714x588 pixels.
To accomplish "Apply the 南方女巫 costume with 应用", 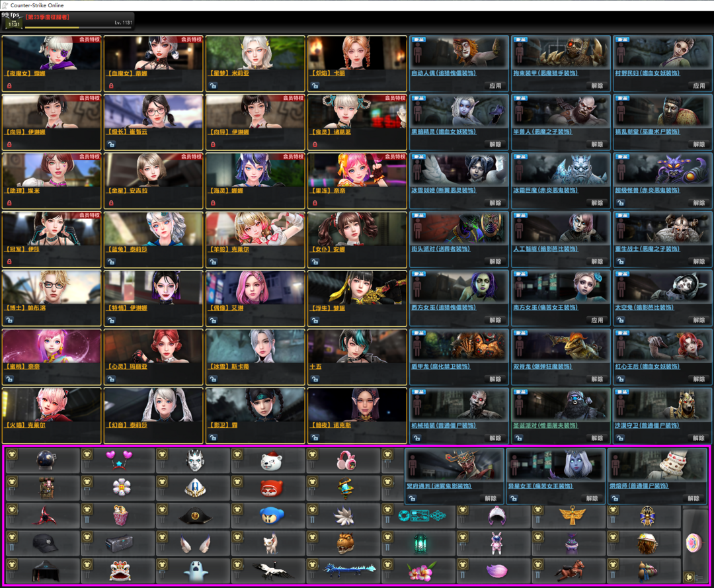I will pos(597,320).
